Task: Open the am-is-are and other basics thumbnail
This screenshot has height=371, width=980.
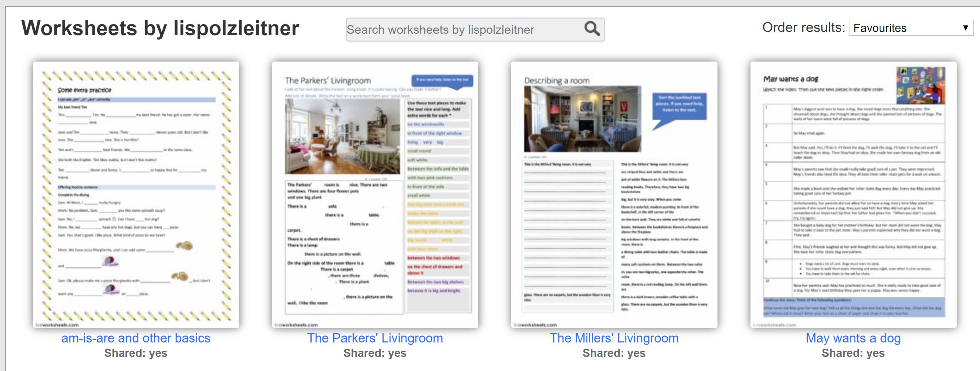Action: coord(136,194)
